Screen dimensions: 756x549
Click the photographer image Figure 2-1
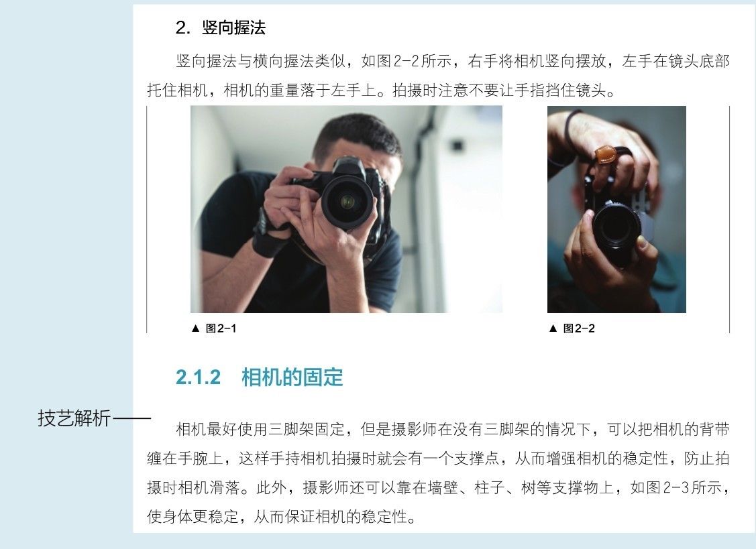click(x=346, y=209)
